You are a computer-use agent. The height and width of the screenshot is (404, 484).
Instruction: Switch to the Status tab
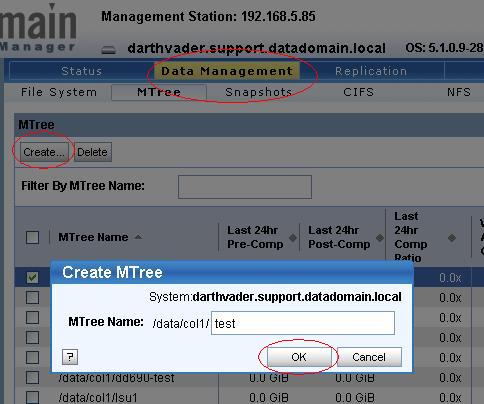(x=82, y=71)
